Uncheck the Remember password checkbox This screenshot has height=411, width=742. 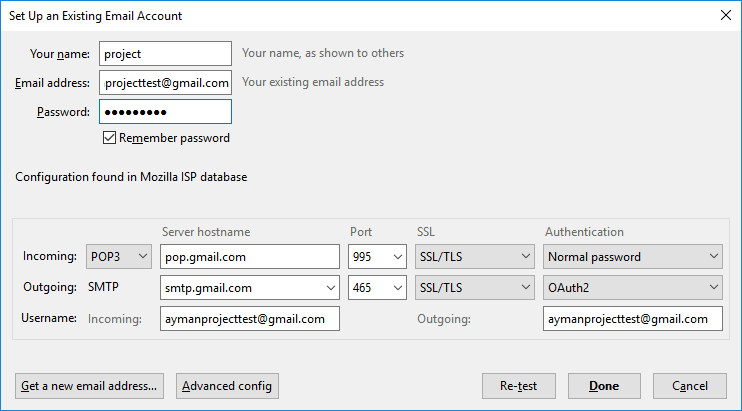[109, 138]
